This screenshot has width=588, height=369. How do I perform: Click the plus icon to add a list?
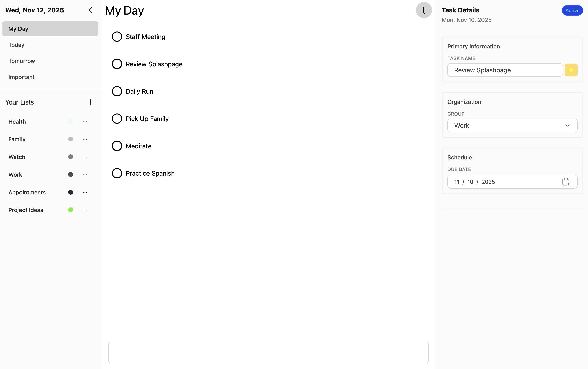pos(90,102)
